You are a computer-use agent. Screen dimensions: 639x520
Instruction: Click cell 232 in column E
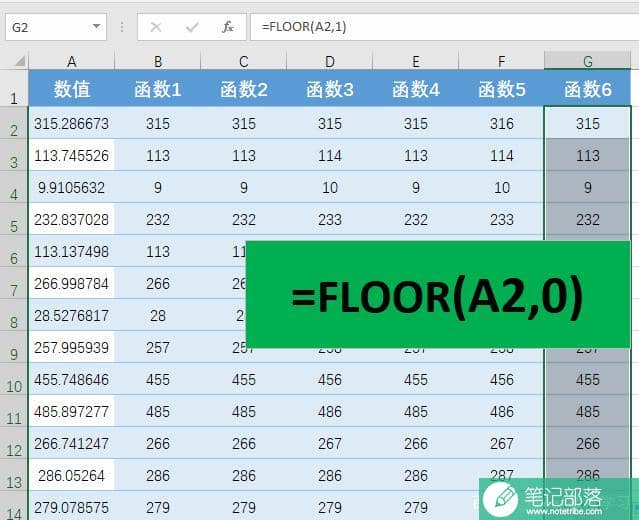(x=416, y=219)
